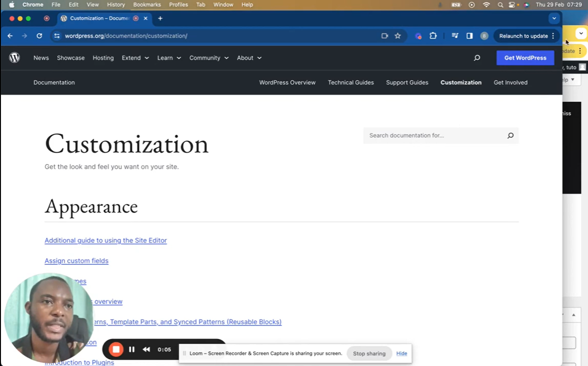Click the Loom webcam bubble

(x=49, y=318)
